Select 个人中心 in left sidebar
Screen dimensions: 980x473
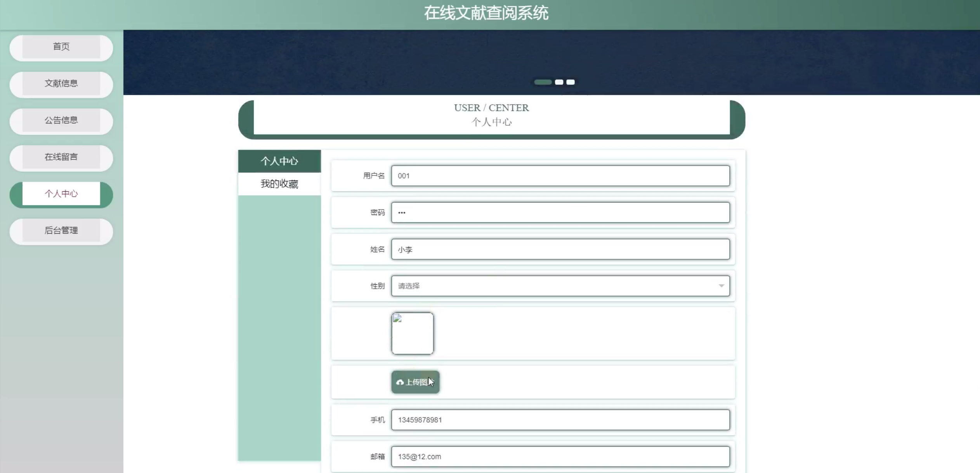(x=61, y=194)
